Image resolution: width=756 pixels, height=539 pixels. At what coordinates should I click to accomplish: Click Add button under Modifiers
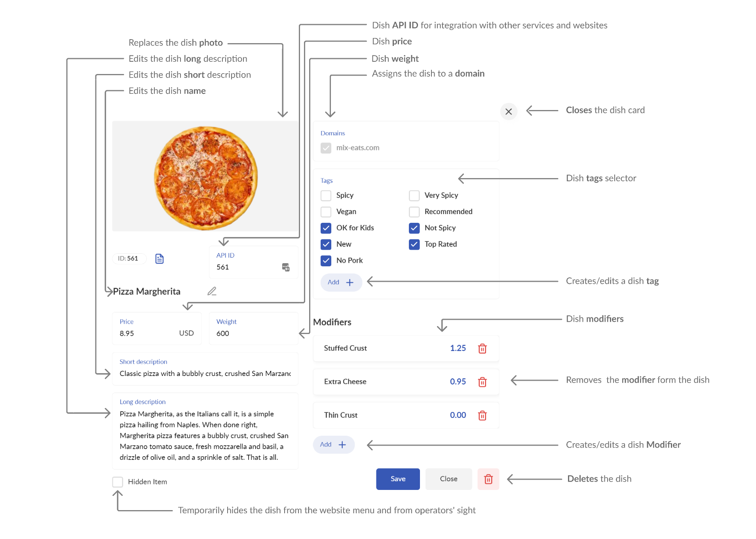click(x=334, y=445)
